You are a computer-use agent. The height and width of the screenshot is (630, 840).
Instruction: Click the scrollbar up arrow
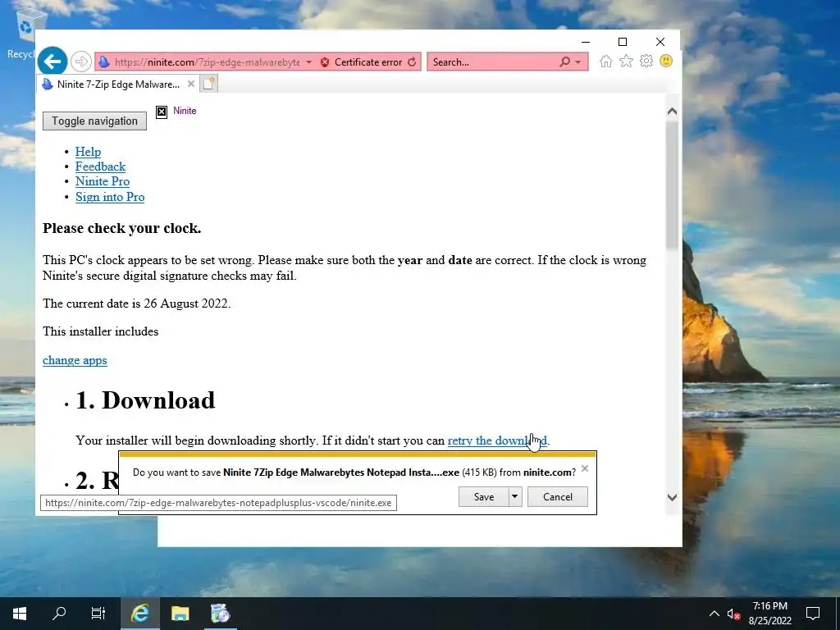[672, 112]
